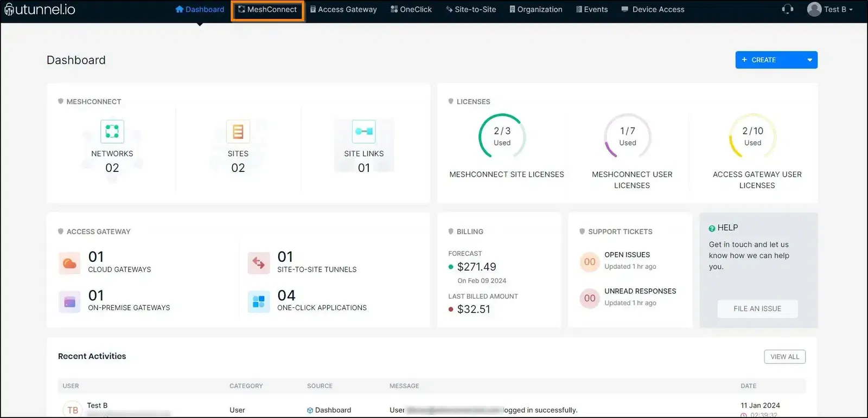Open Device Access from navigation
Image resolution: width=868 pixels, height=418 pixels.
pos(653,9)
